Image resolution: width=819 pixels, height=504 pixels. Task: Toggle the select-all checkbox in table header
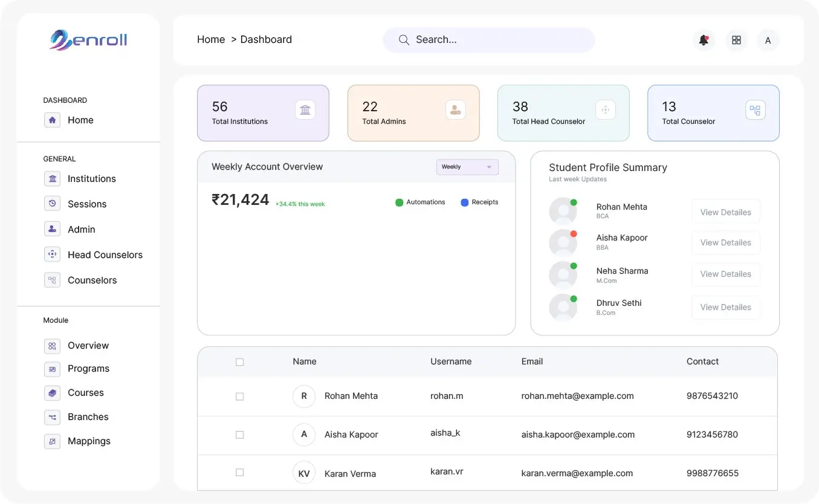(x=240, y=362)
